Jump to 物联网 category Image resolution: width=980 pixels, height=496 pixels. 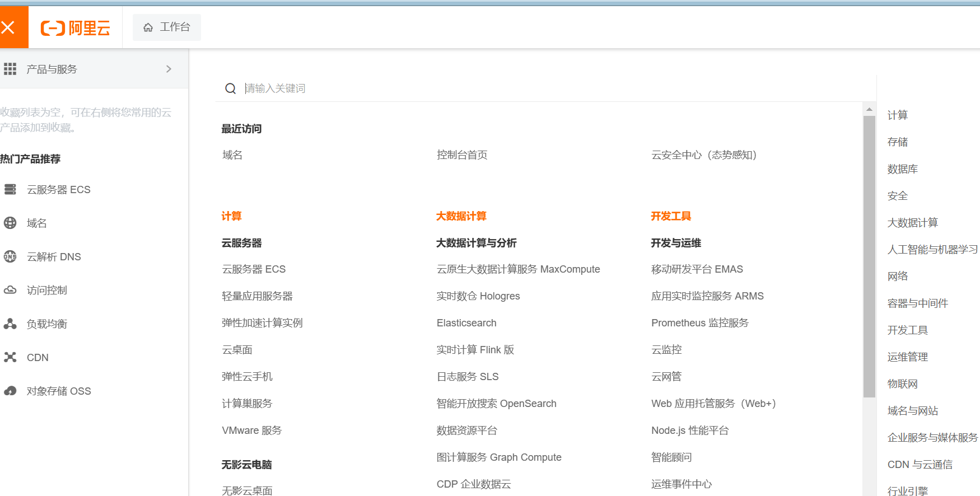click(x=903, y=384)
